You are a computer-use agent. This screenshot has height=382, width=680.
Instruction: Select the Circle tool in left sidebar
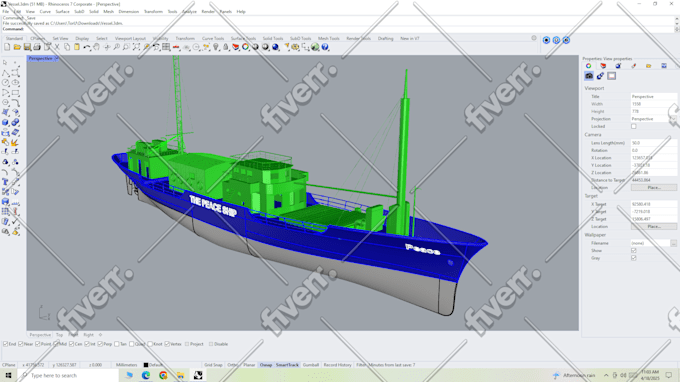(5, 83)
